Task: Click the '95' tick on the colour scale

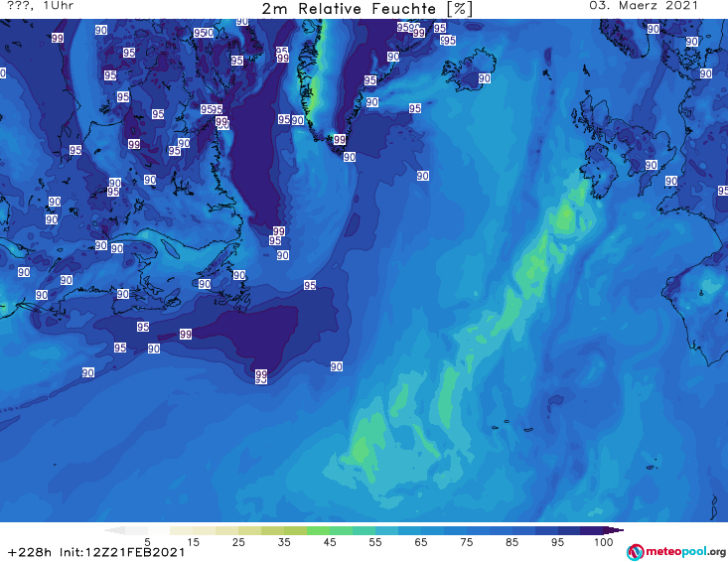Action: (x=557, y=542)
